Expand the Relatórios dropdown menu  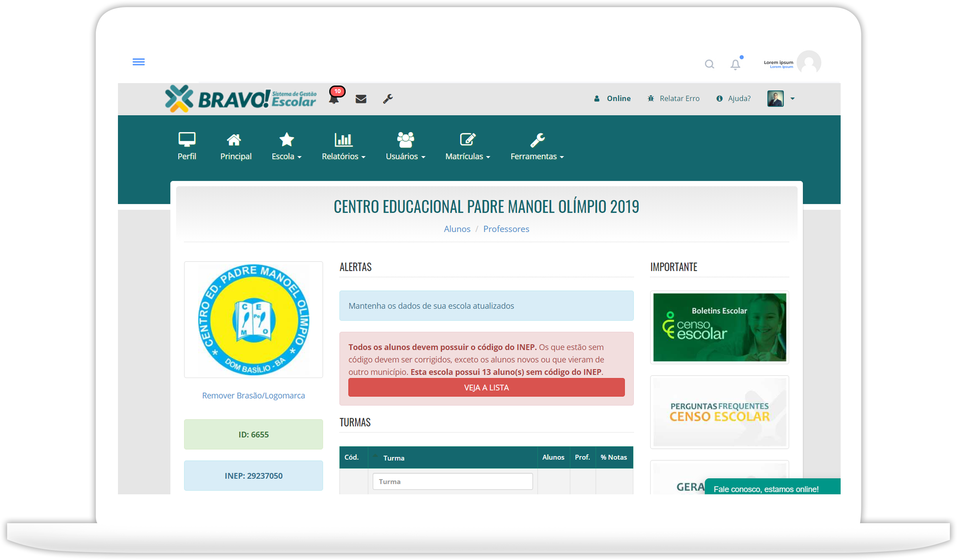(x=344, y=146)
